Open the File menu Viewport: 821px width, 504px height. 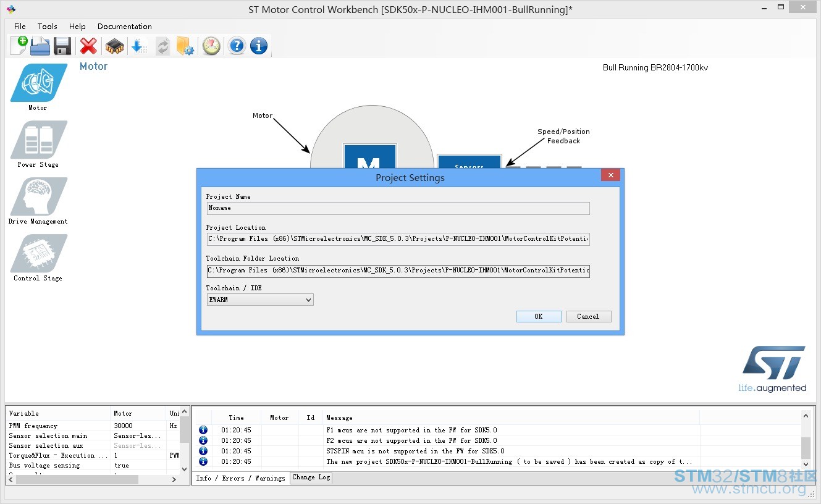(20, 27)
